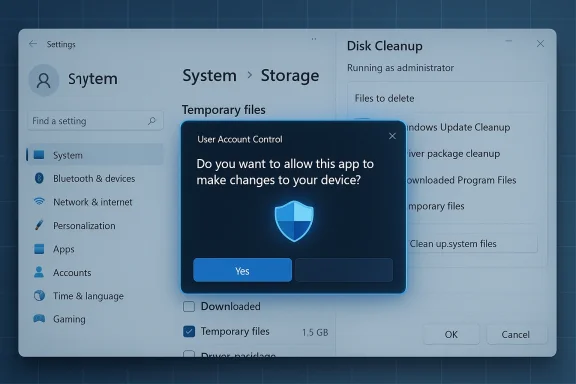Viewport: 576px width, 384px height.
Task: Close the Disk Cleanup window
Action: pyautogui.click(x=540, y=44)
